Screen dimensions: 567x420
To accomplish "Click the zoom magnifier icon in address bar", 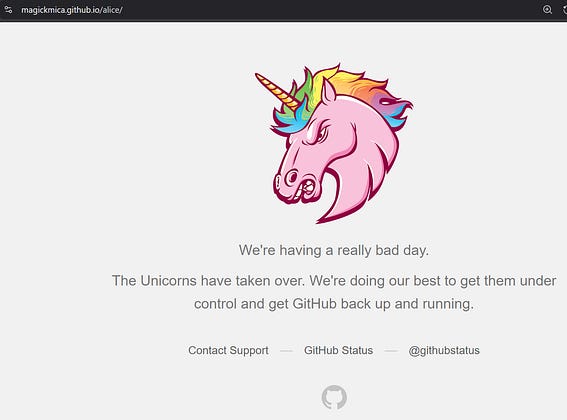I will tap(547, 9).
